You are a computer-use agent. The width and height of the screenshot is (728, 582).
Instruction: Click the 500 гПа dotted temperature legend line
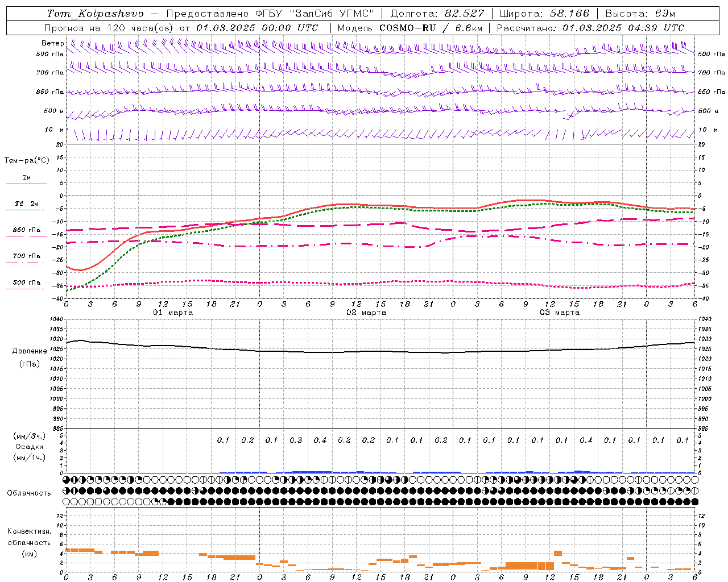point(26,289)
